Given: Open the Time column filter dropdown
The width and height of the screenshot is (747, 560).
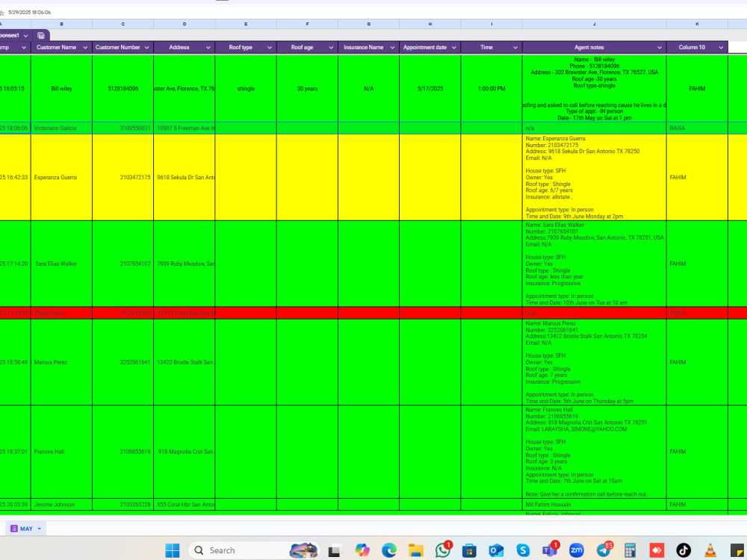Looking at the screenshot, I should tap(515, 48).
